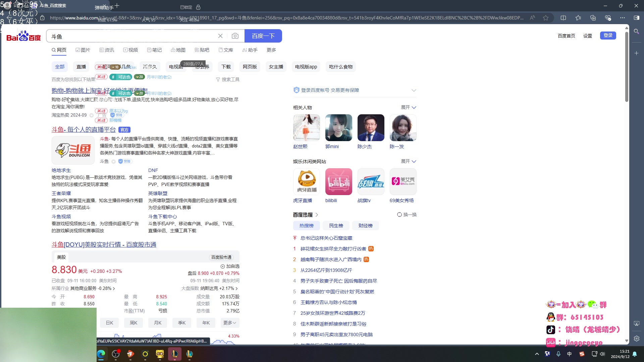This screenshot has width=644, height=362.
Task: Switch to 地图 search tab
Action: coord(178,50)
